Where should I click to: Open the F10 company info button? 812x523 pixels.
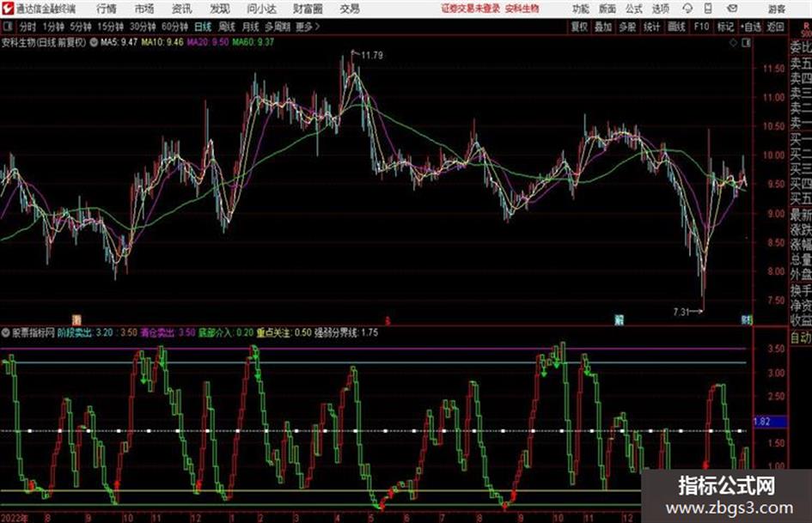(x=701, y=27)
